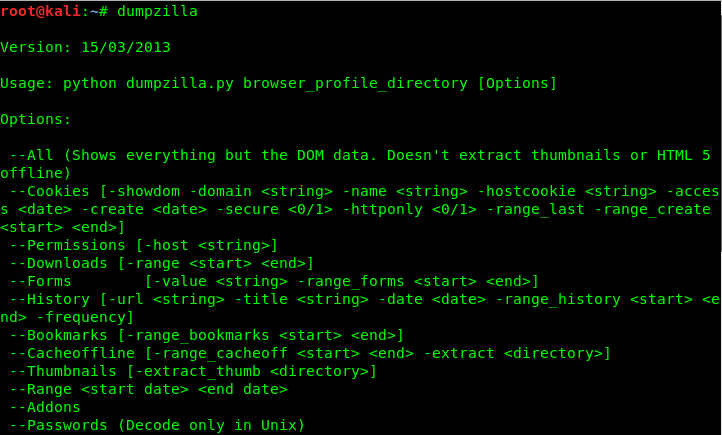The image size is (722, 435).
Task: Click the --Cacheoffline option
Action: (x=72, y=353)
